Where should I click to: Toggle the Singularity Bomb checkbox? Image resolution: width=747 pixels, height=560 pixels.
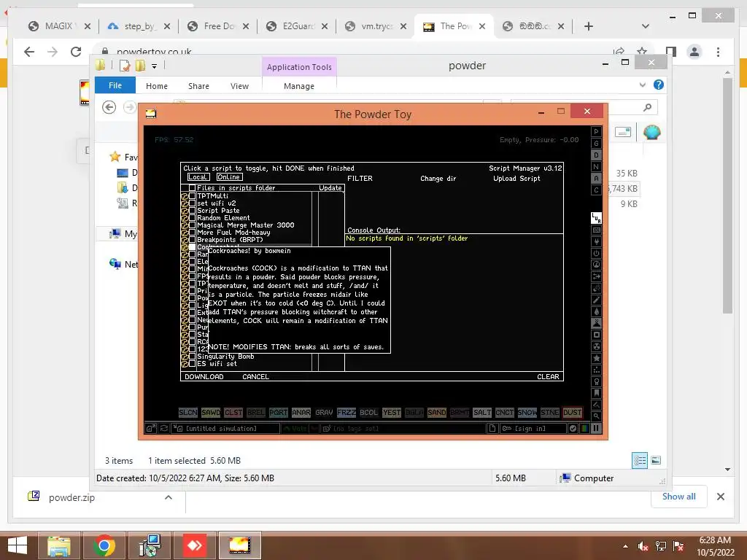[x=192, y=356]
